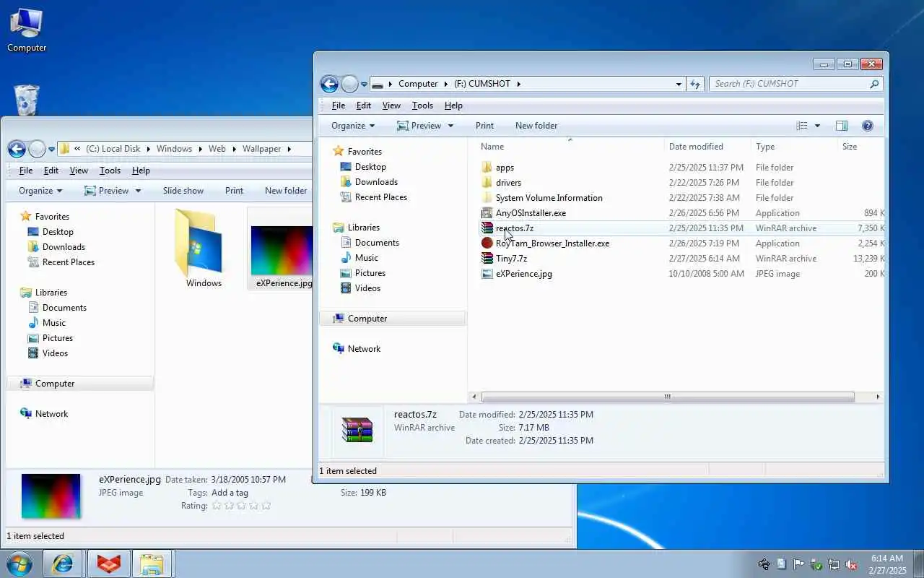Click the Action Center flag tray icon
The height and width of the screenshot is (578, 924).
pos(798,564)
